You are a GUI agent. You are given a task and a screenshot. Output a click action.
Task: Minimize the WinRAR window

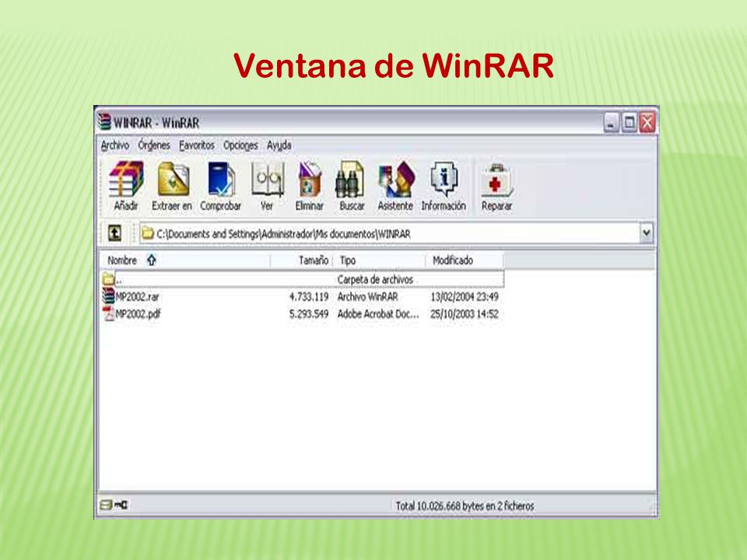(x=611, y=123)
